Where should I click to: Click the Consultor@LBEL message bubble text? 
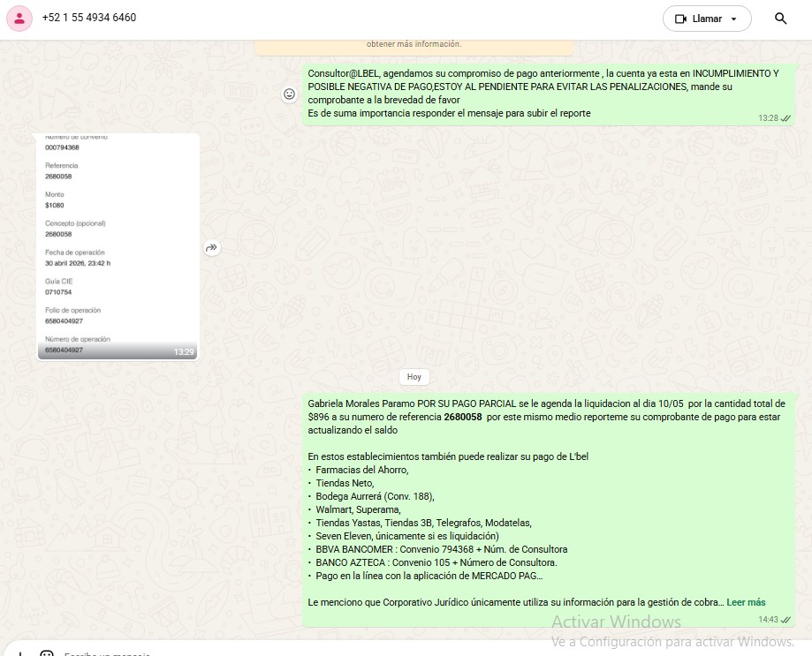[543, 93]
